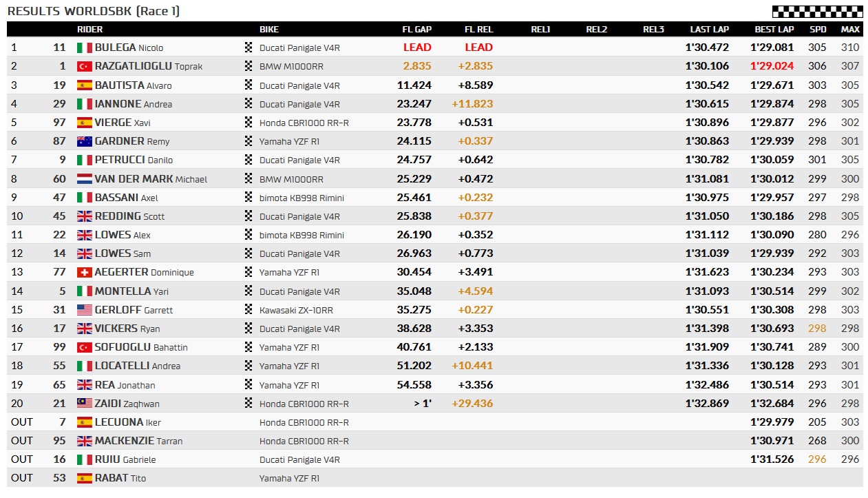Click the MAX column header
Image resolution: width=868 pixels, height=498 pixels.
[850, 30]
